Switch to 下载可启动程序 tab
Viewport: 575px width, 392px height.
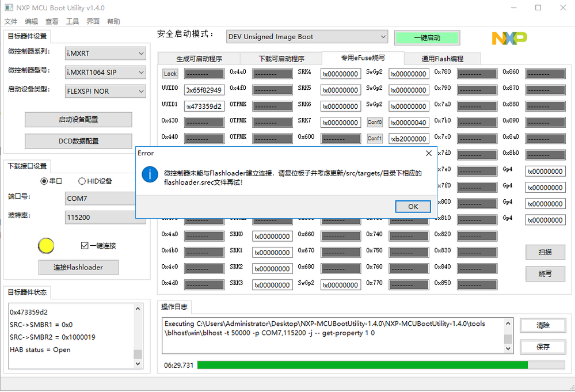[281, 59]
